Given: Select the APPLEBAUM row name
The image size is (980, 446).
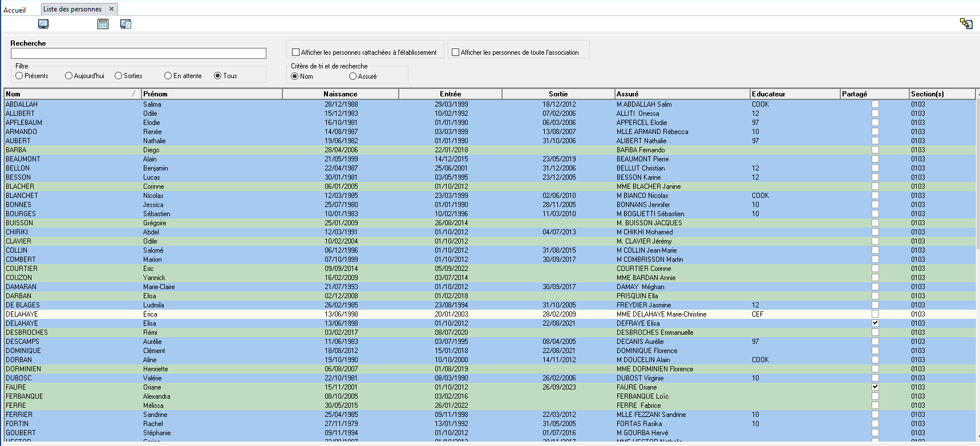Looking at the screenshot, I should (x=24, y=123).
